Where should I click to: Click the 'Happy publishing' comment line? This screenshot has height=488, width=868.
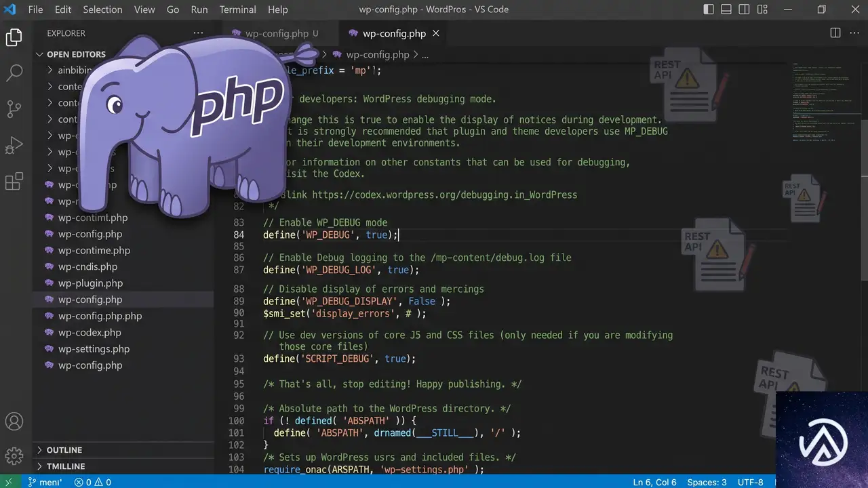[393, 384]
